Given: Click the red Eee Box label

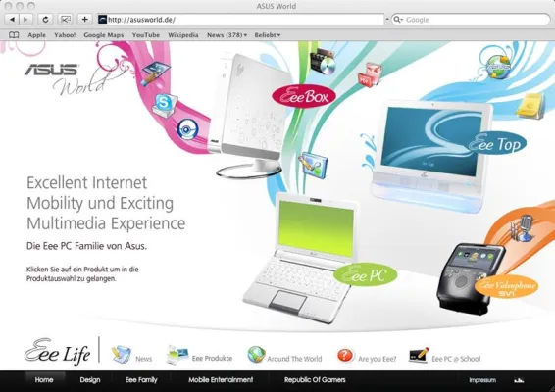Looking at the screenshot, I should point(304,96).
